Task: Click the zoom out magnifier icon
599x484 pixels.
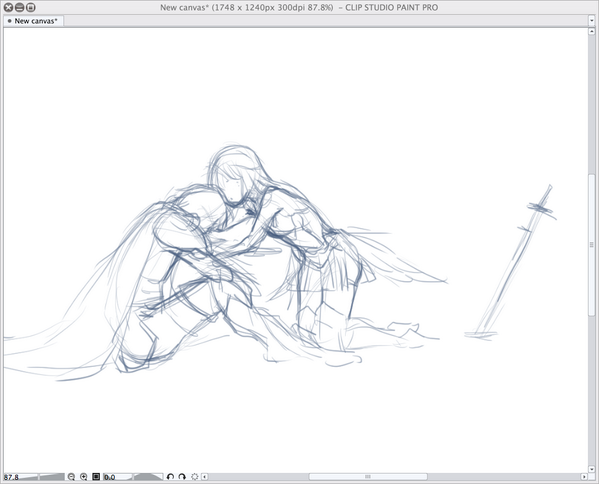Action: [71, 477]
